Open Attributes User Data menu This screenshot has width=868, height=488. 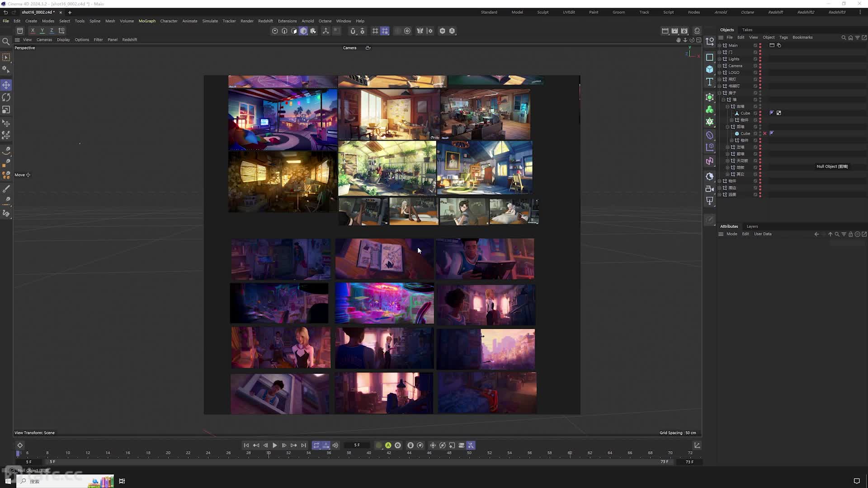tap(763, 234)
